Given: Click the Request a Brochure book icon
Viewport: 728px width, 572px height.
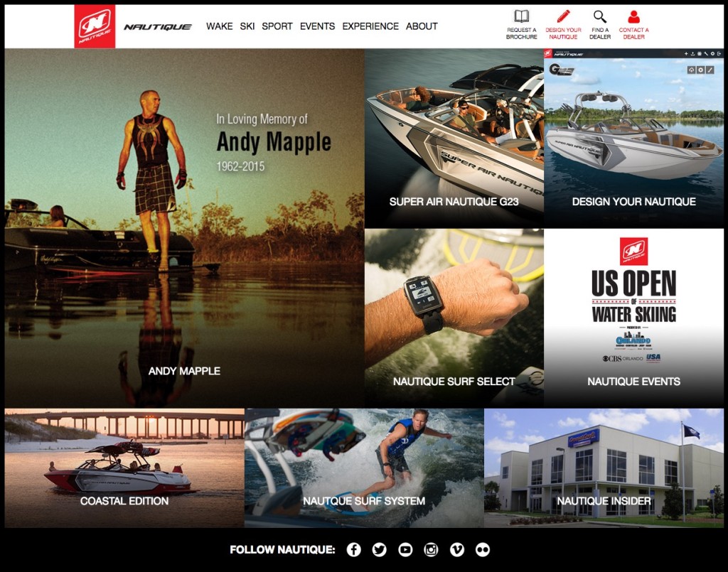Looking at the screenshot, I should coord(522,16).
